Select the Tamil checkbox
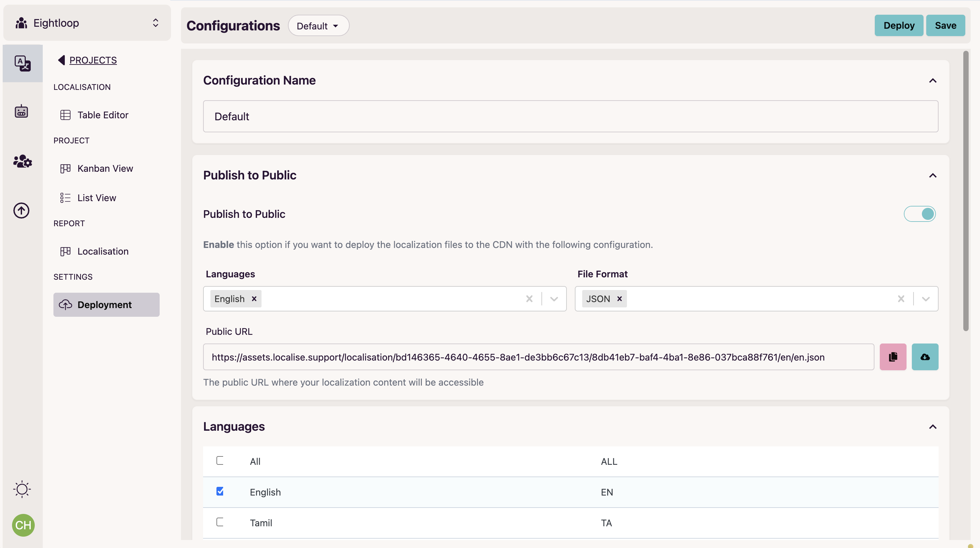Screen dimensions: 980x548 [220, 523]
